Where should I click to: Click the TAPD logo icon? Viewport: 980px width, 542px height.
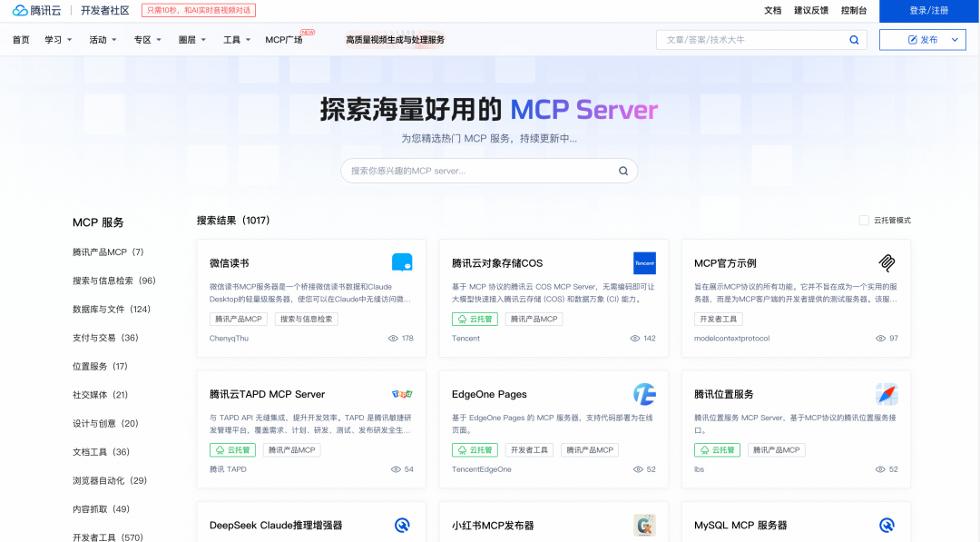[x=402, y=394]
